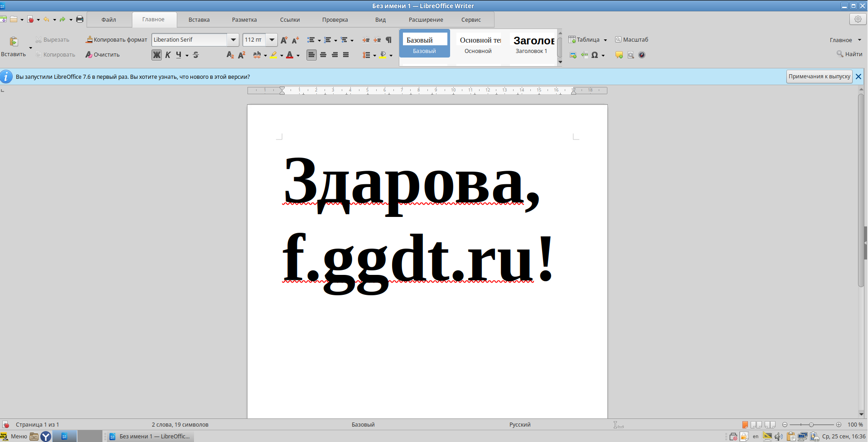
Task: Click the Redo arrow icon
Action: point(63,19)
